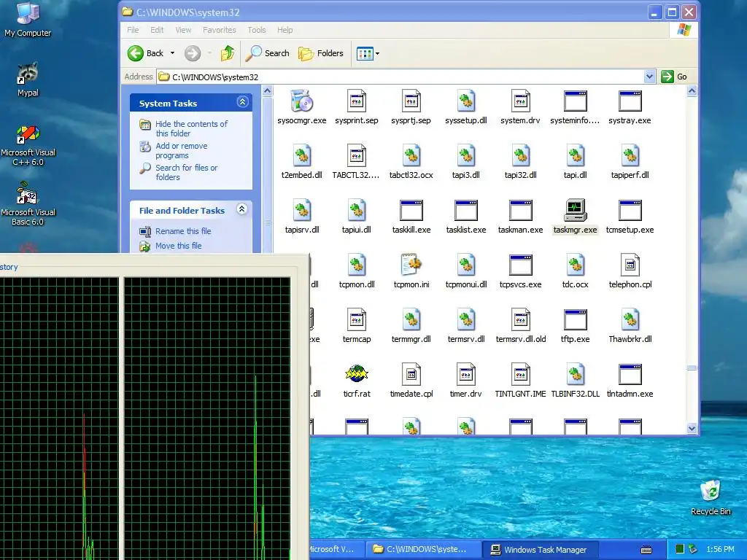Select the termsrv.dll.old file icon
The height and width of the screenshot is (560, 747).
(520, 319)
